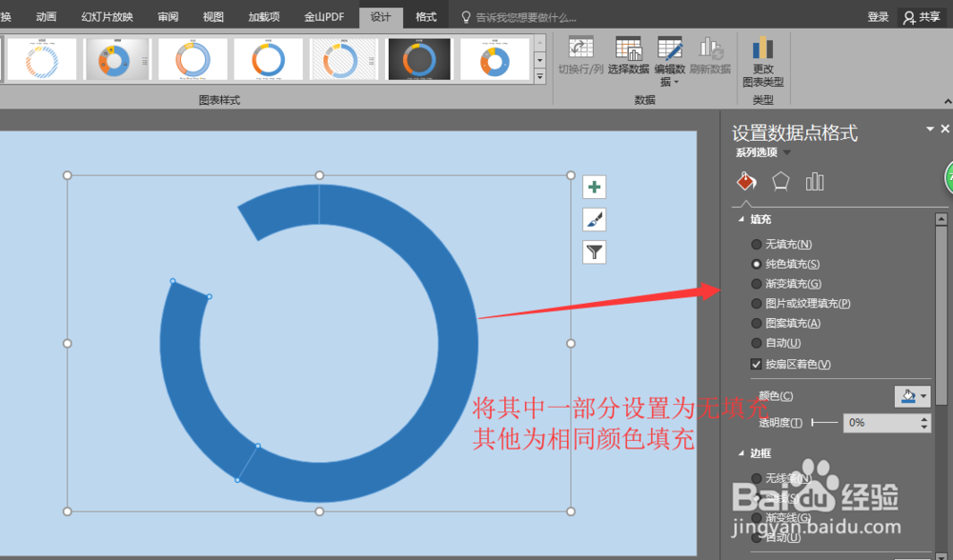Click the pane scrollbar up arrow
The height and width of the screenshot is (560, 953).
(942, 219)
